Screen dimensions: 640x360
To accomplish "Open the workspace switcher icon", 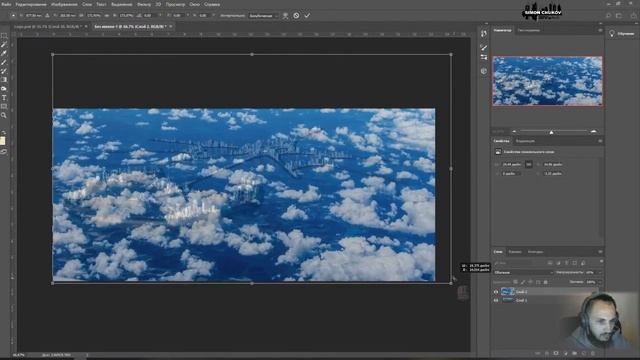I will tap(619, 16).
